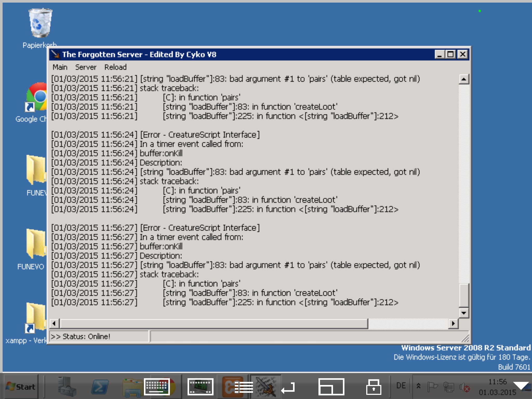Click the 11:56:27 "loadBuffer"]:225 log line
Screen dimensions: 532x399
coord(225,303)
